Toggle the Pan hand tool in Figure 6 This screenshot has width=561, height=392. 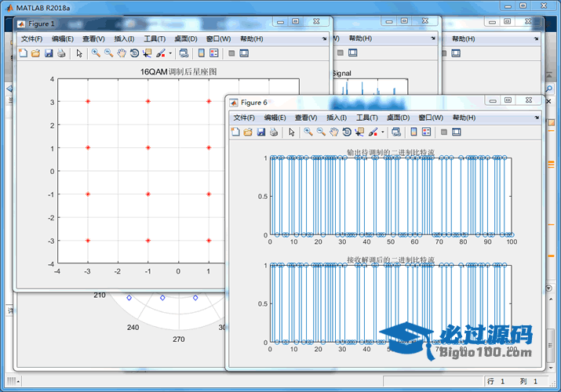click(x=334, y=132)
